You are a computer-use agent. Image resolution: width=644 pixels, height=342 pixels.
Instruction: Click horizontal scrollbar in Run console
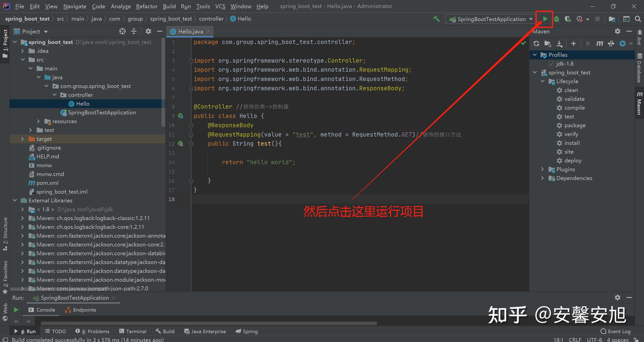pyautogui.click(x=209, y=323)
